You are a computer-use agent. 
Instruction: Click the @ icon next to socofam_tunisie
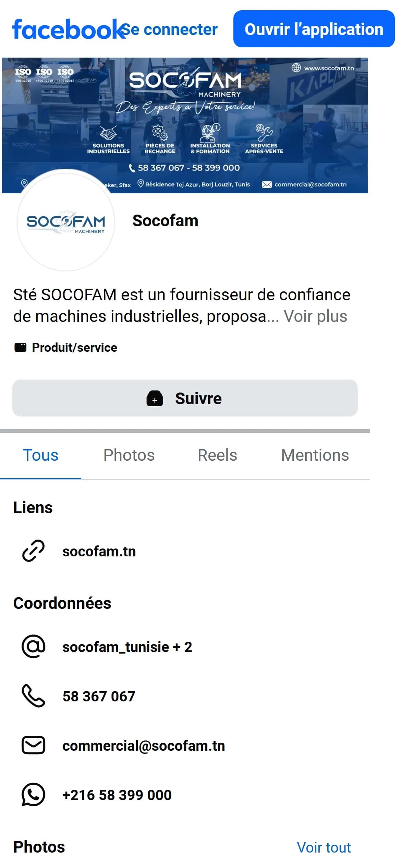tap(33, 646)
